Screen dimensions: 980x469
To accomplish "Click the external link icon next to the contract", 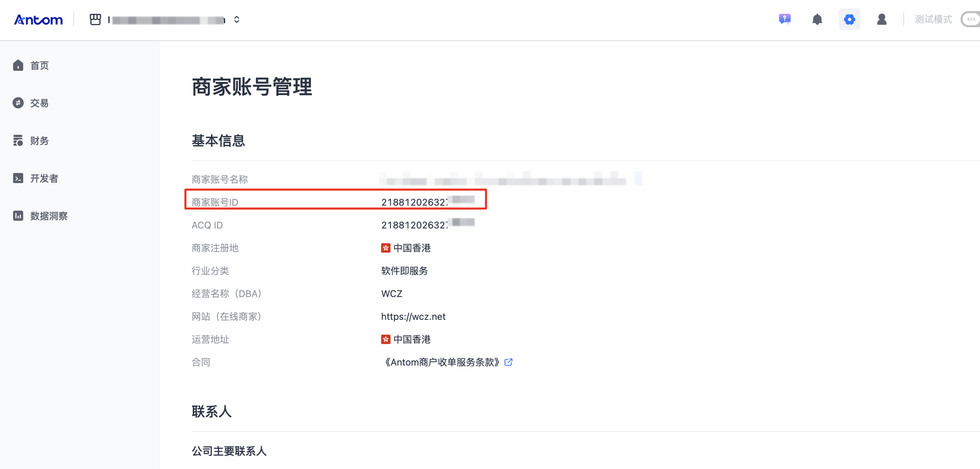I will click(508, 362).
